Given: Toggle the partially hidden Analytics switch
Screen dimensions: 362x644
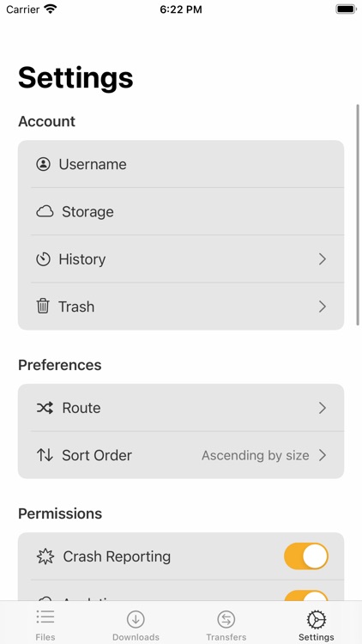Looking at the screenshot, I should (306, 596).
